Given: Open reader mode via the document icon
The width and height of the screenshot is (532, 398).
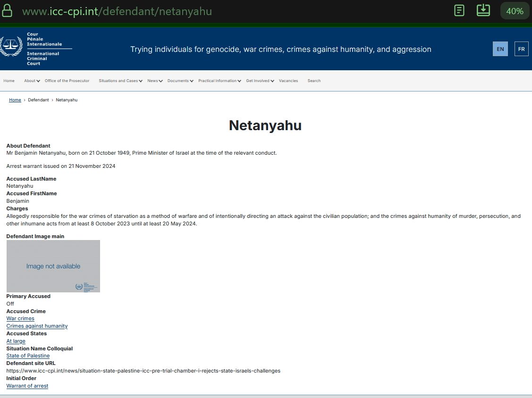Looking at the screenshot, I should 459,10.
